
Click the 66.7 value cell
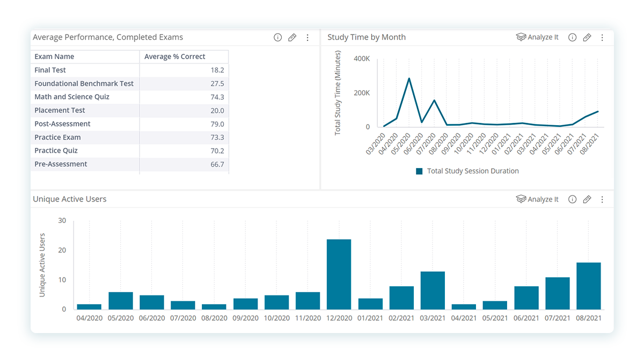[184, 164]
